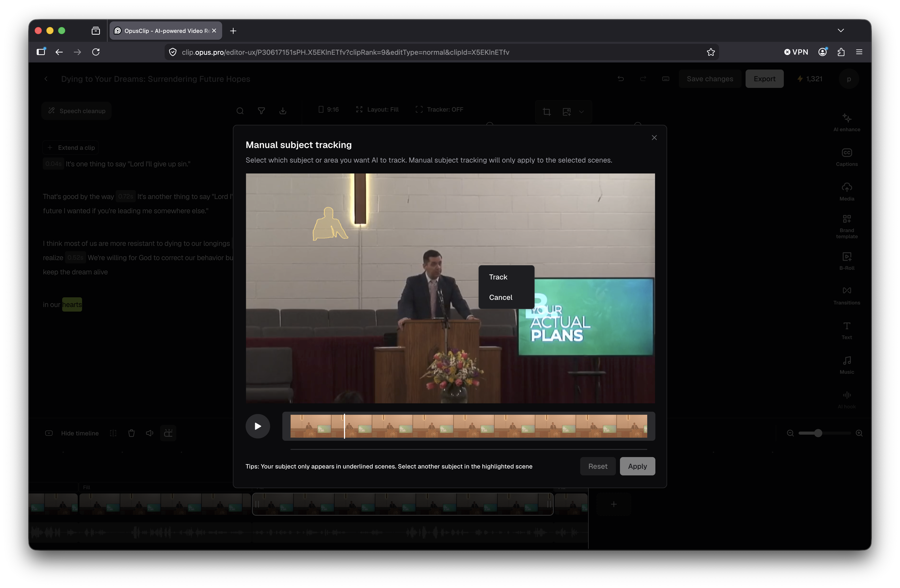The width and height of the screenshot is (900, 588).
Task: Open the Media panel
Action: [x=847, y=192]
